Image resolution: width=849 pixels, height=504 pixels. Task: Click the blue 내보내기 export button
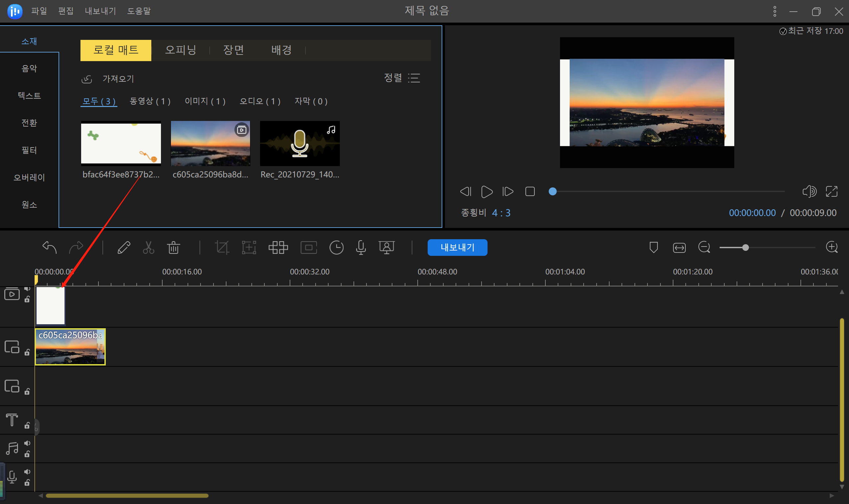pos(457,247)
